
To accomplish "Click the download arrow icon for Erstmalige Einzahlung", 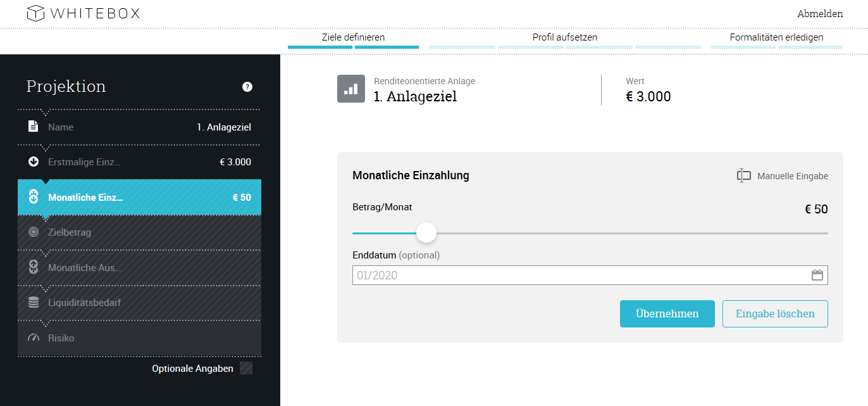I will point(34,162).
